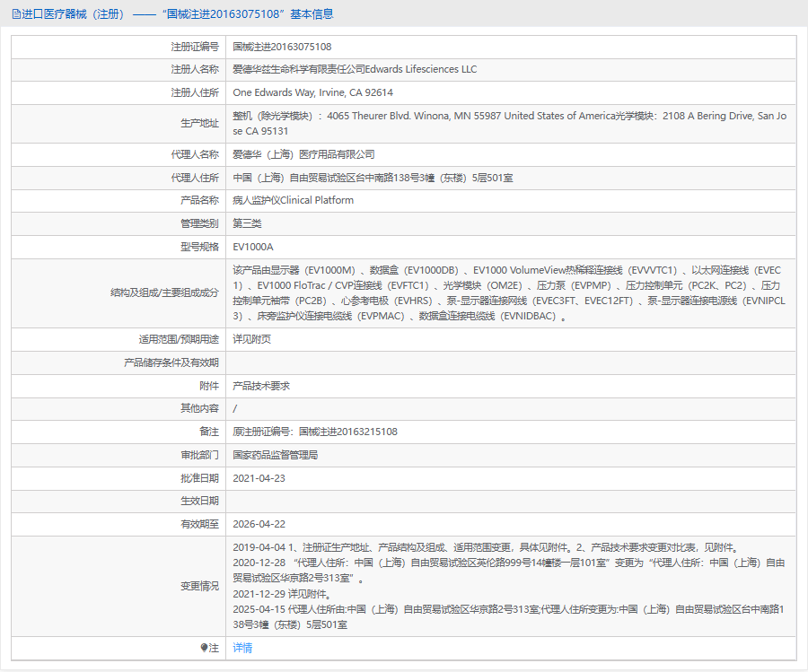Image resolution: width=808 pixels, height=672 pixels.
Task: Click the 注册人住所 label
Action: coord(195,92)
